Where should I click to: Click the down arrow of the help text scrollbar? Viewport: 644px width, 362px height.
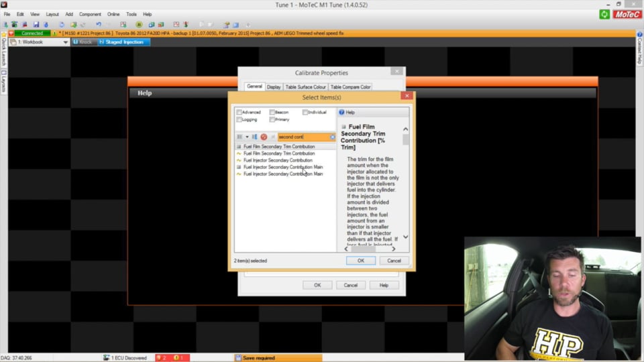[405, 237]
